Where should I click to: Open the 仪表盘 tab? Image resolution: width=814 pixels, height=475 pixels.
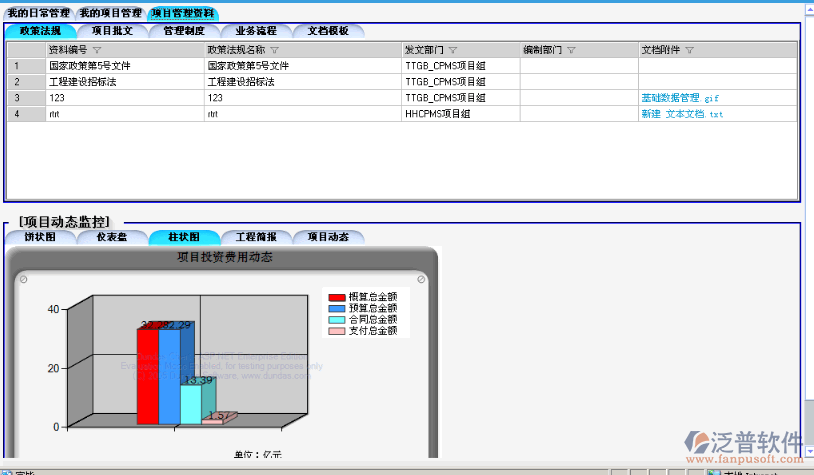pos(113,237)
